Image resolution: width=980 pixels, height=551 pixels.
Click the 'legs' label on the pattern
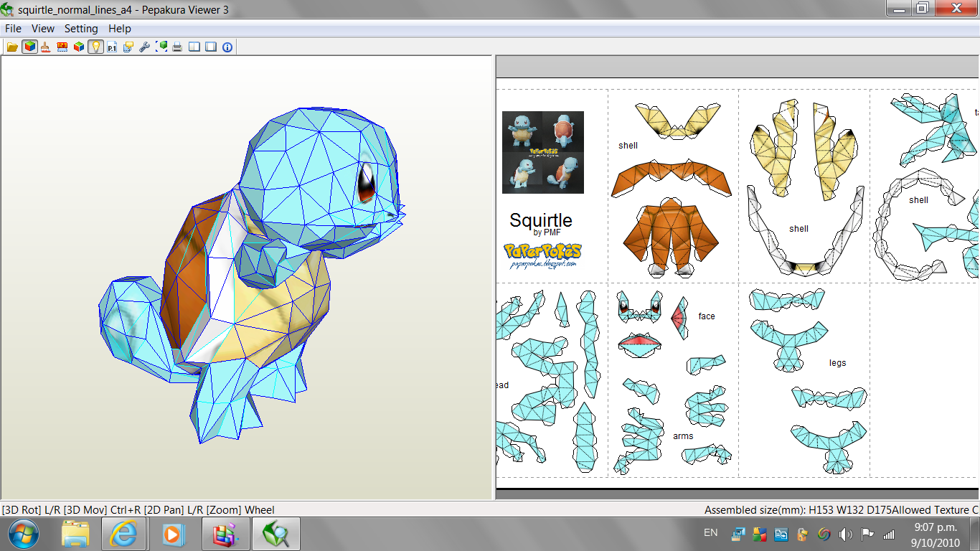point(837,362)
